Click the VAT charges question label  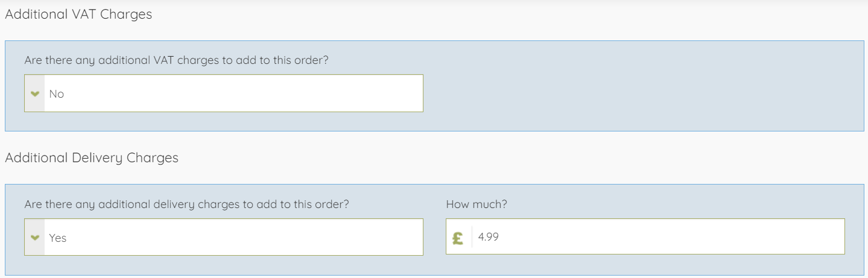pos(176,60)
